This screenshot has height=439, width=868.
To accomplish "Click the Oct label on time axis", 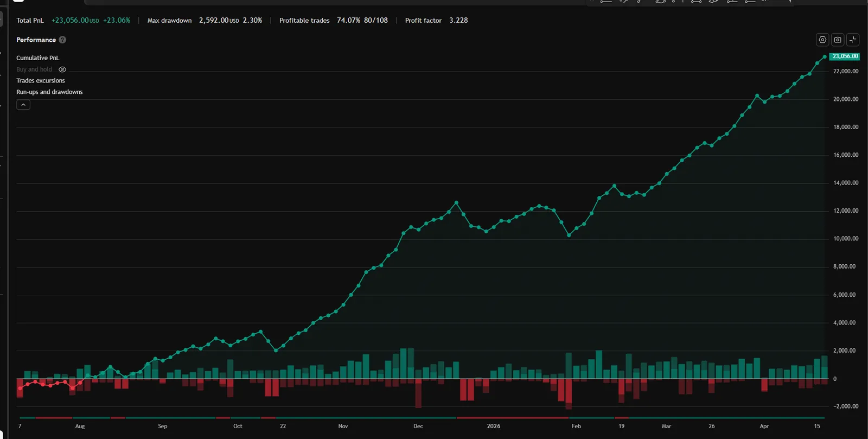I will pos(238,427).
